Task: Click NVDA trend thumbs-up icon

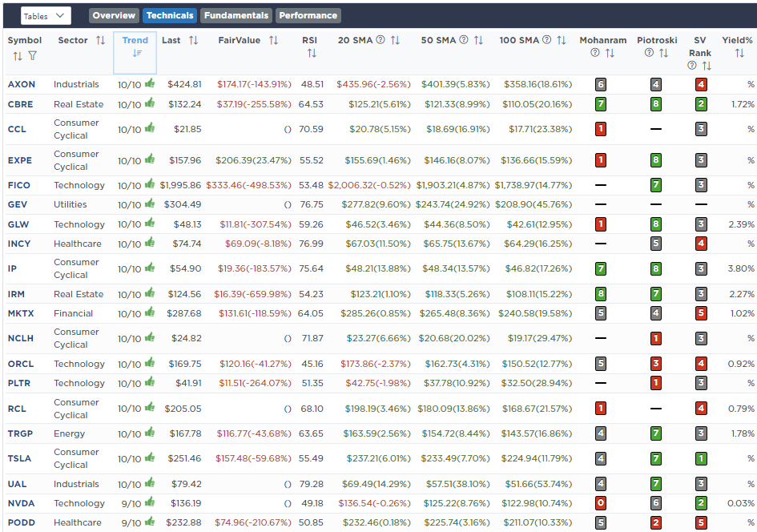Action: (x=150, y=502)
